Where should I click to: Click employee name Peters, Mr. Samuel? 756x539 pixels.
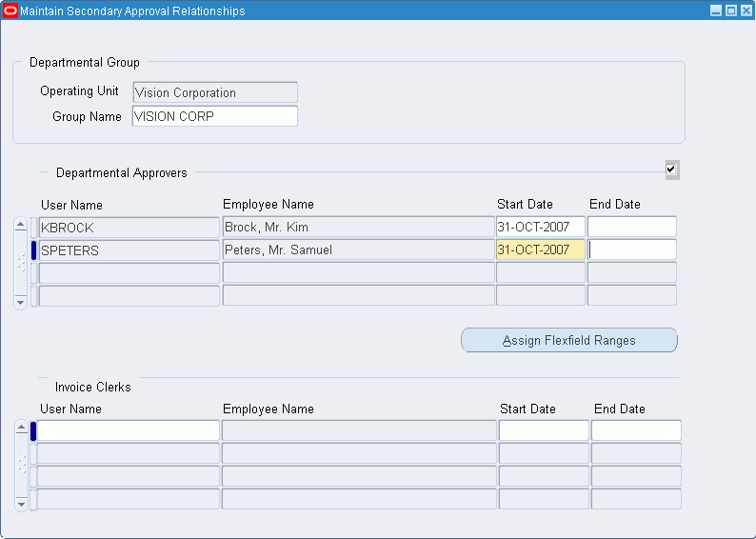pyautogui.click(x=358, y=250)
